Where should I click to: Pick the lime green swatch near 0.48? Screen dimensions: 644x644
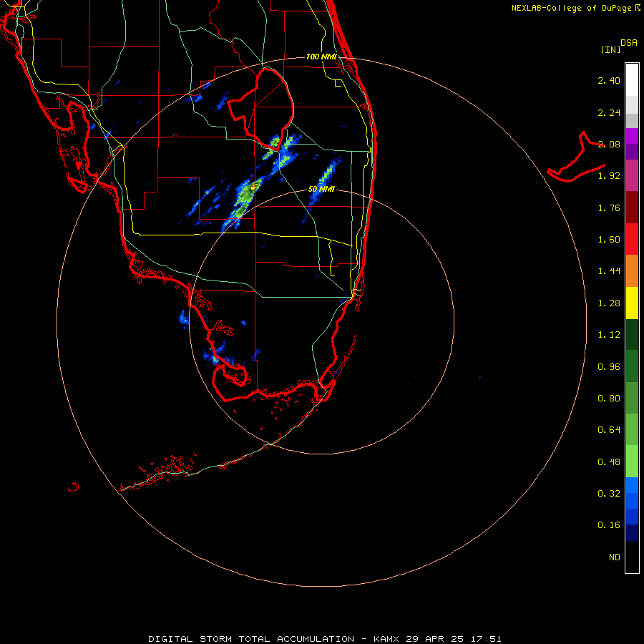[x=632, y=462]
